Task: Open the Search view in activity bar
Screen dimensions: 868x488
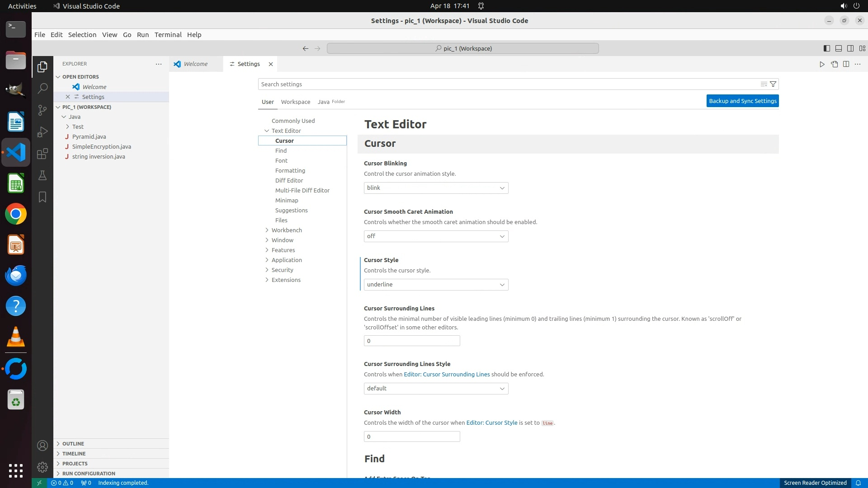Action: (42, 88)
